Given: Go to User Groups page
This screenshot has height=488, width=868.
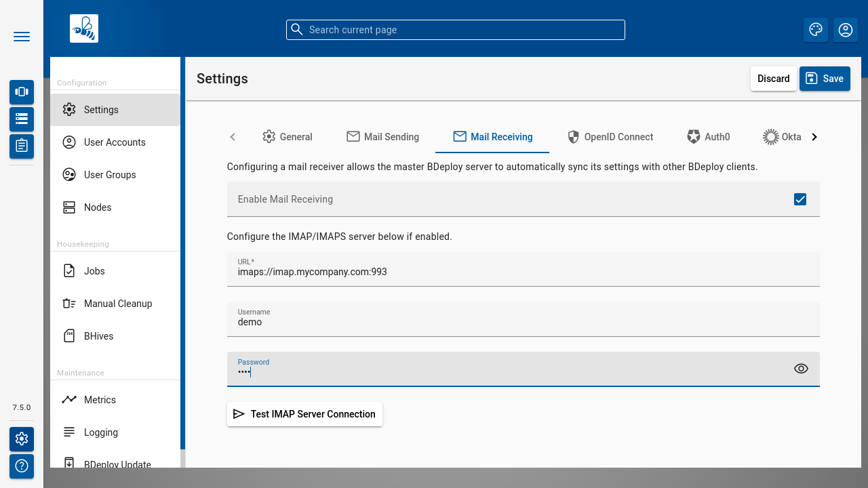Looking at the screenshot, I should coord(115,175).
